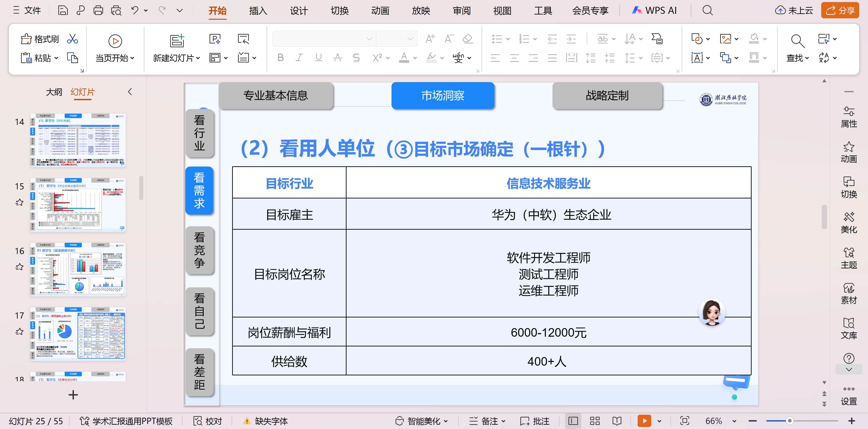868x429 pixels.
Task: Toggle reading view book icon
Action: [x=617, y=421]
